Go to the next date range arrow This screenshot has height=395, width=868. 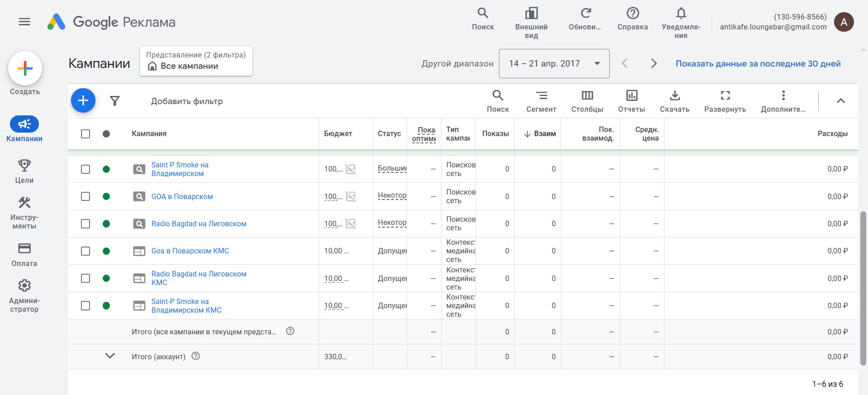pos(654,63)
